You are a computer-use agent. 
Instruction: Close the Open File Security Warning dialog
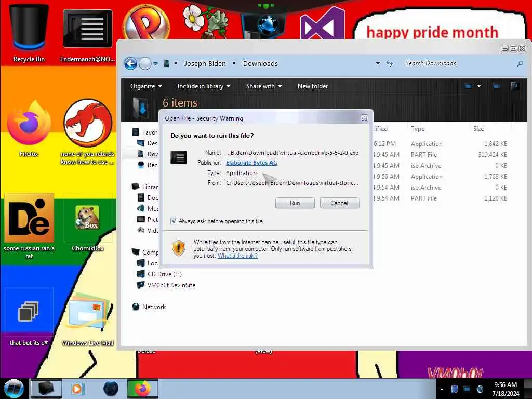pyautogui.click(x=364, y=118)
